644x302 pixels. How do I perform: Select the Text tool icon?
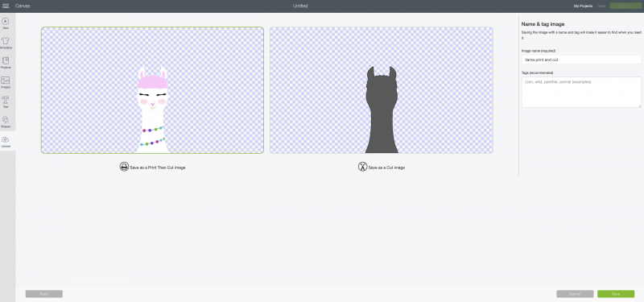point(6,100)
